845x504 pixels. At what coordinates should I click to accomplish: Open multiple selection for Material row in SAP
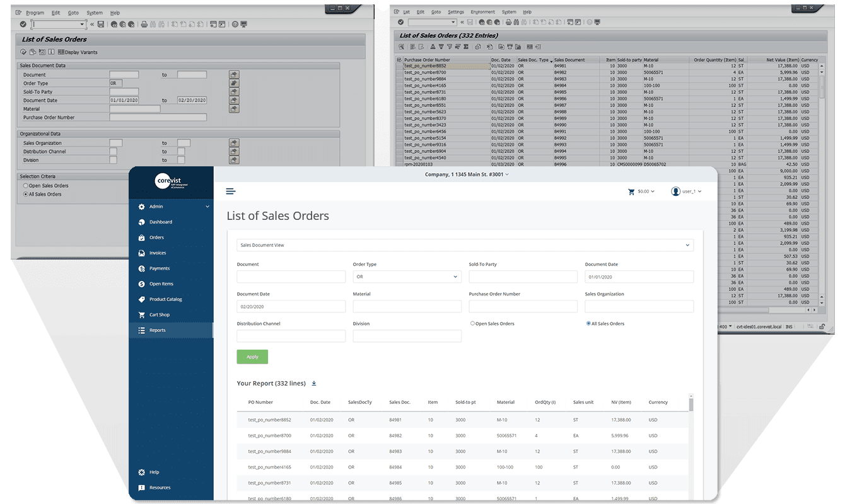234,108
